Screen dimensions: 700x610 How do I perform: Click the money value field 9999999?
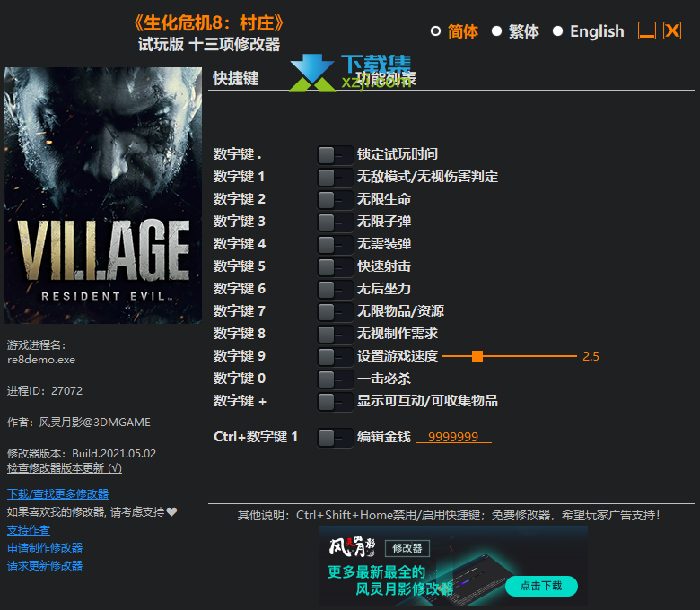tap(453, 437)
